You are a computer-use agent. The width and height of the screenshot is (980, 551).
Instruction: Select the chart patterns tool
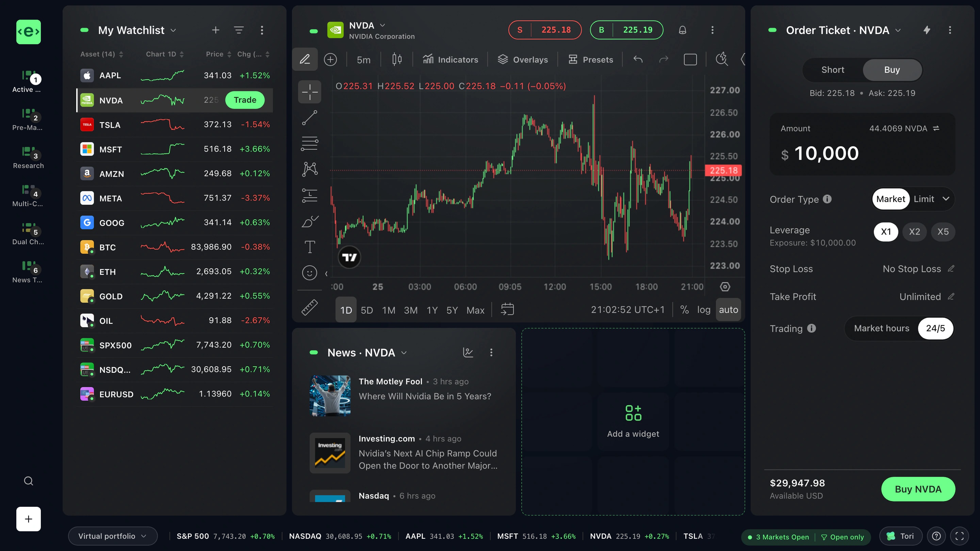(309, 169)
